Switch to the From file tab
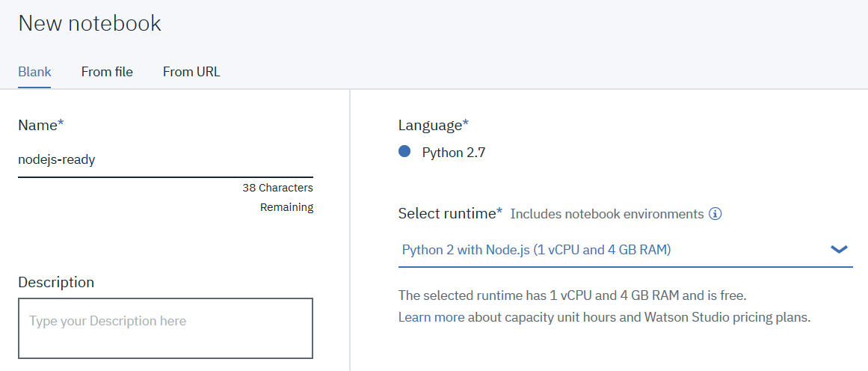 tap(107, 72)
